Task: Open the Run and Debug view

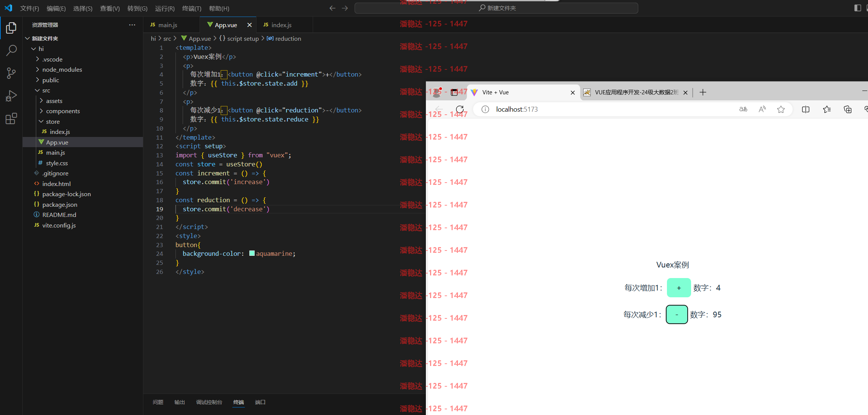Action: (11, 96)
